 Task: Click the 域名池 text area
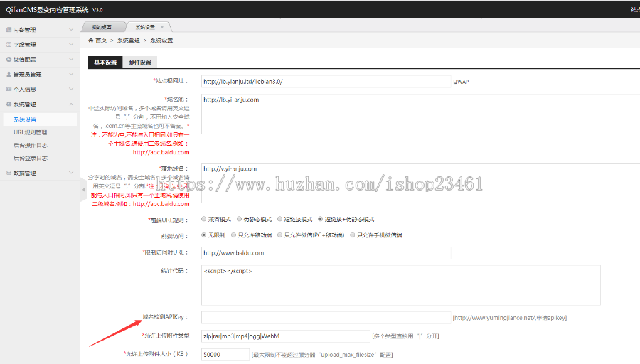pyautogui.click(x=421, y=114)
